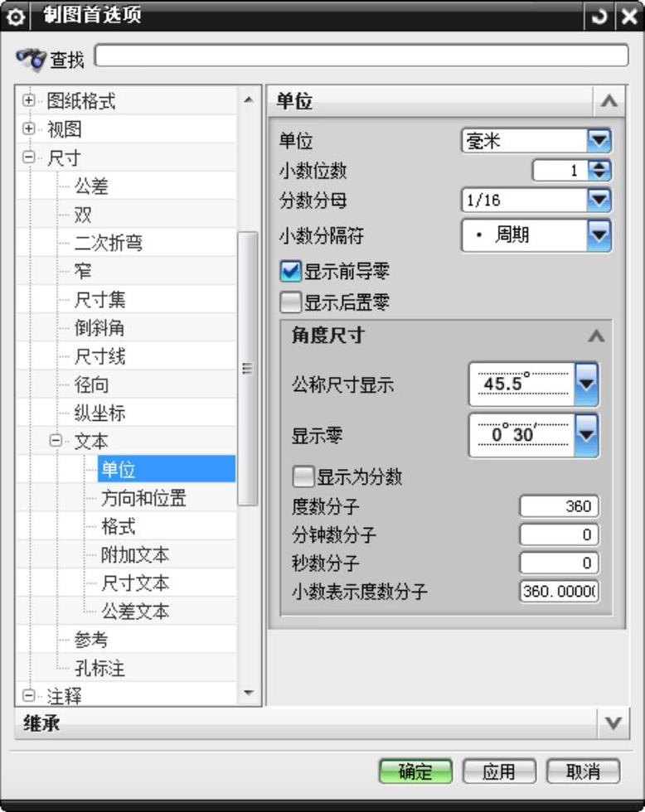Open the 分数分母 1/16 dropdown
The width and height of the screenshot is (645, 812).
click(x=599, y=200)
